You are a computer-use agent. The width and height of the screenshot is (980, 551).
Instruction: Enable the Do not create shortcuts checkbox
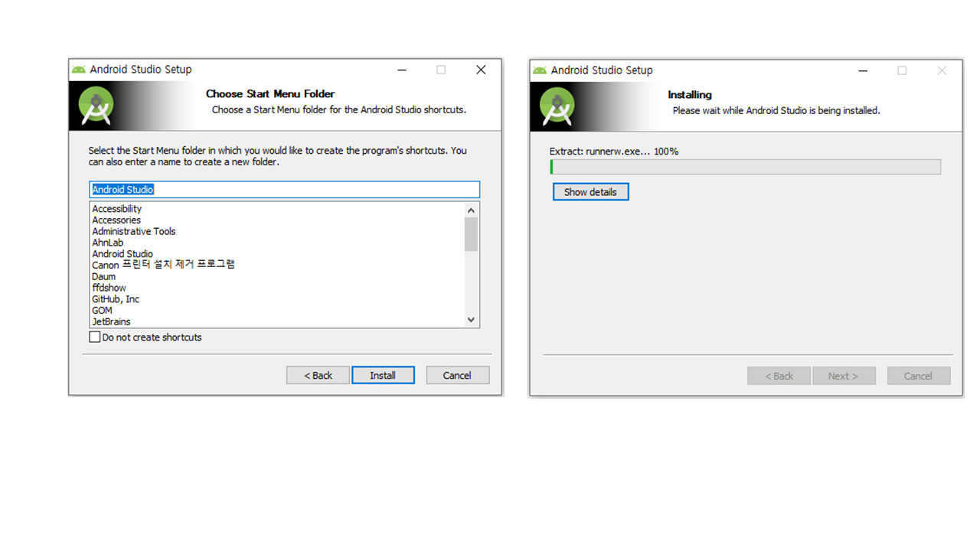click(95, 337)
